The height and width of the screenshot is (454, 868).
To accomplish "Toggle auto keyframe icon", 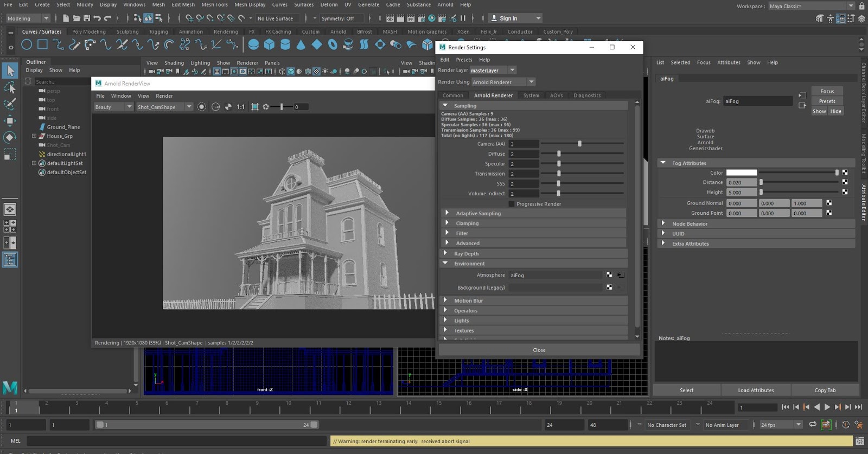I will (x=846, y=425).
